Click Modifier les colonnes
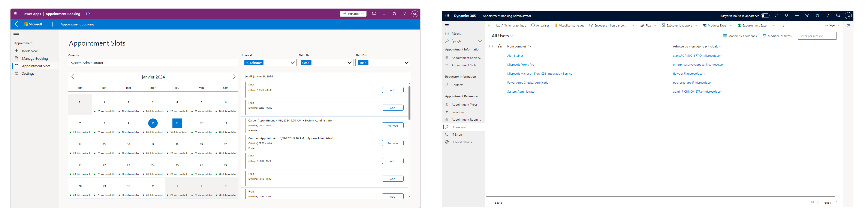Screen dimensions: 868x219 (740, 36)
